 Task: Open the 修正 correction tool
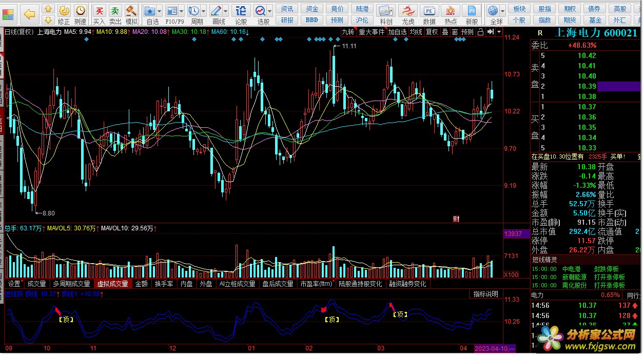click(64, 14)
